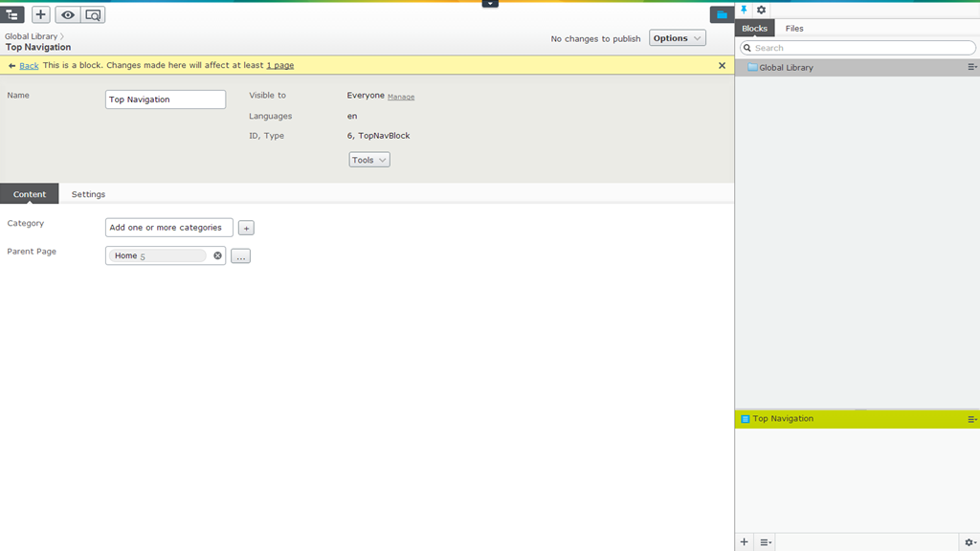Click the gear icon at assets pane bottom-right
Screen dimensions: 980x551
point(969,542)
